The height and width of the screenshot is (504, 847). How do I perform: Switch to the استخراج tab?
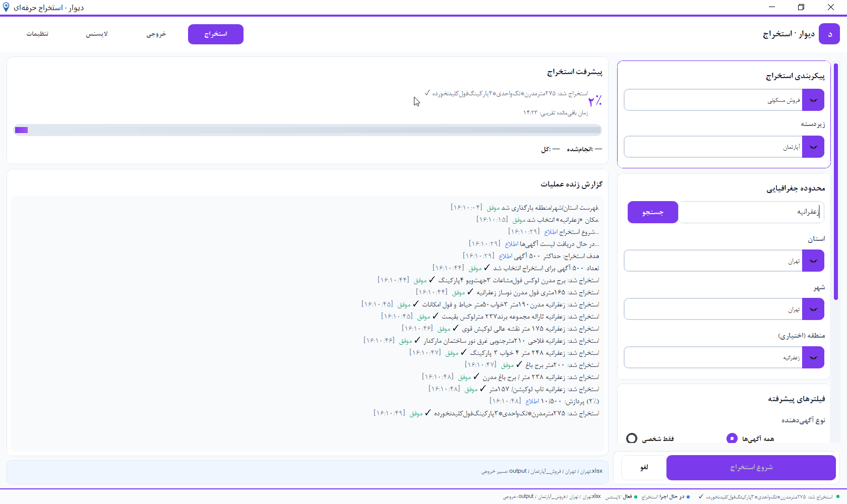pyautogui.click(x=216, y=34)
